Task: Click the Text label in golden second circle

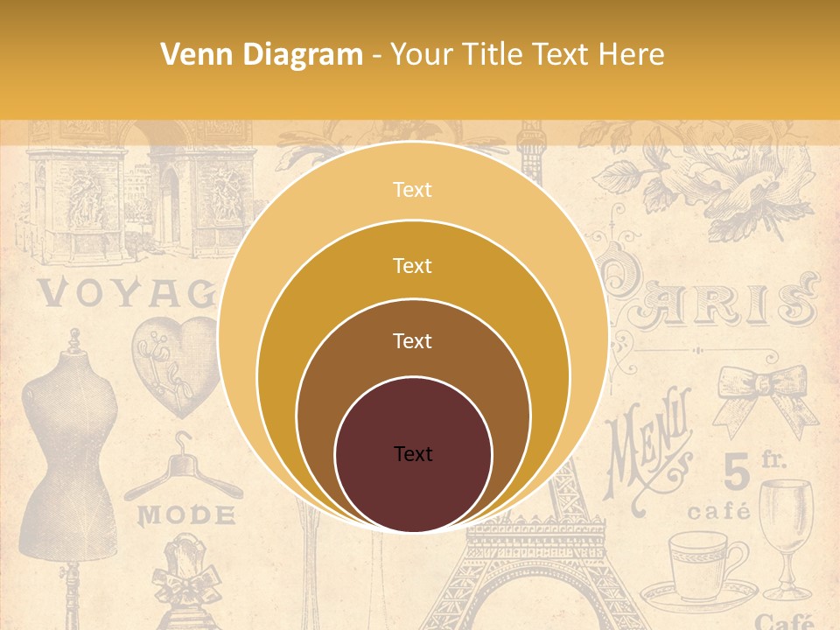Action: [x=412, y=266]
